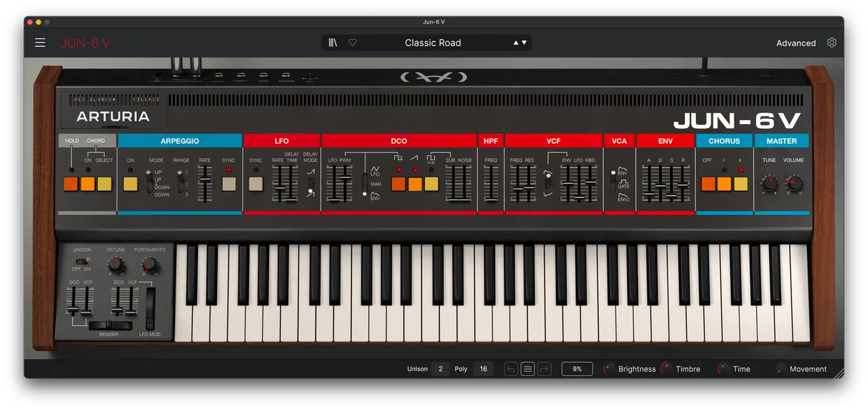The image size is (868, 410).
Task: Play the lowest white key on keyboard
Action: tap(184, 293)
